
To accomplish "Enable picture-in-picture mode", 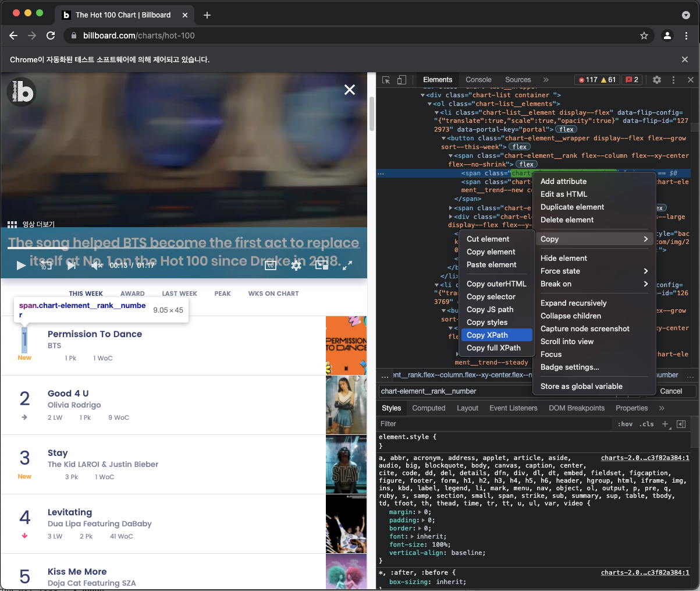I will click(x=322, y=266).
